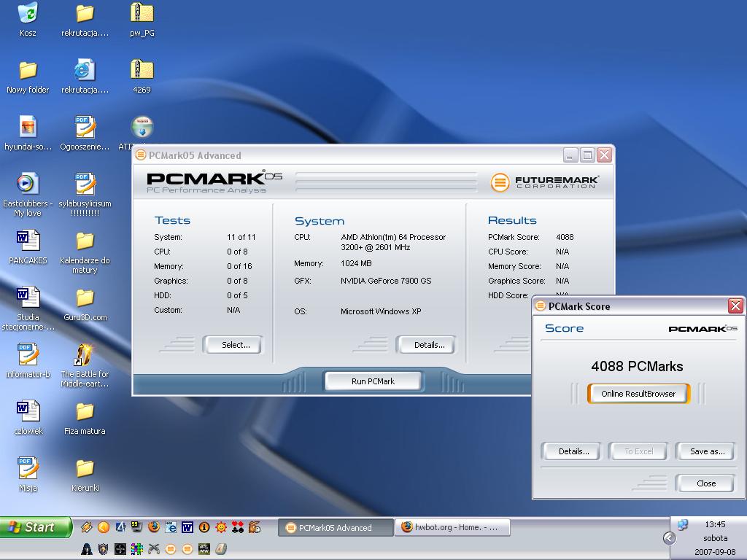747x560 pixels.
Task: Click the hooded figure quick launch icon
Action: click(x=86, y=549)
